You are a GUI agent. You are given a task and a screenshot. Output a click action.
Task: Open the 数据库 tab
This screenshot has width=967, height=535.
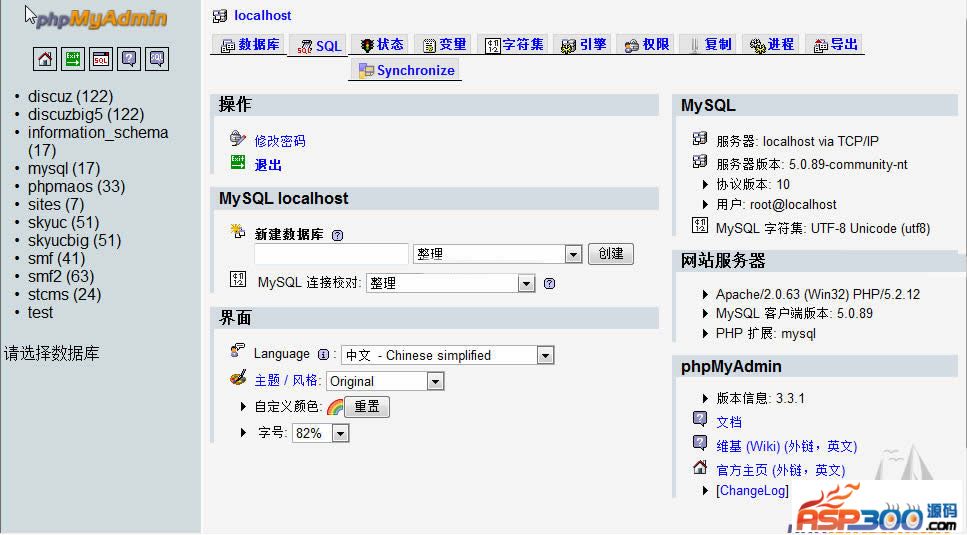tap(250, 44)
